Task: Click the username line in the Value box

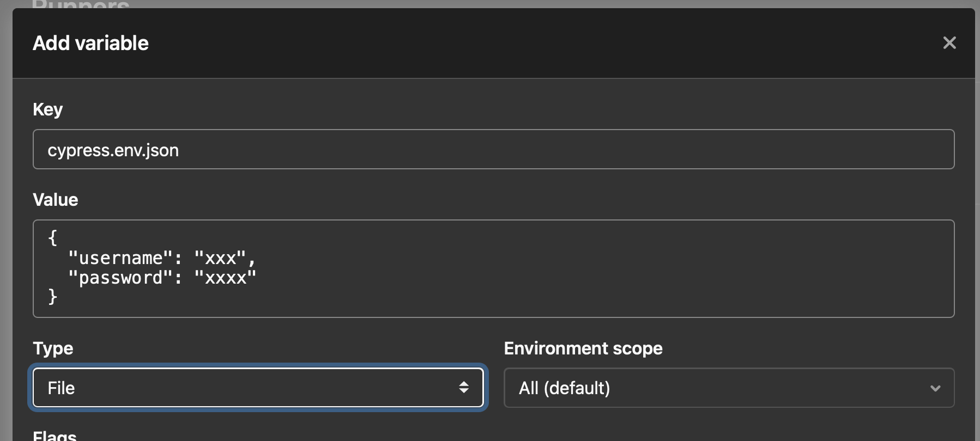Action: [161, 257]
